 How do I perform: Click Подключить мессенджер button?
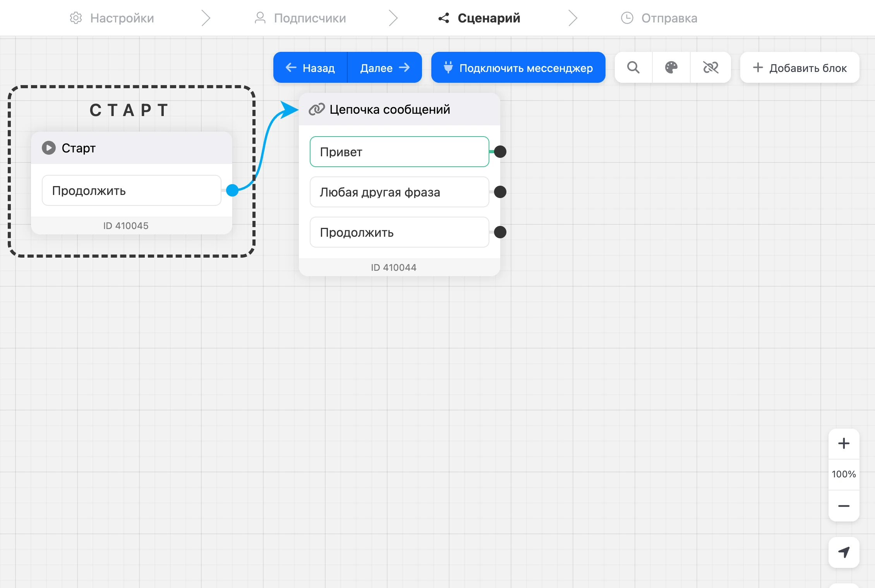518,68
